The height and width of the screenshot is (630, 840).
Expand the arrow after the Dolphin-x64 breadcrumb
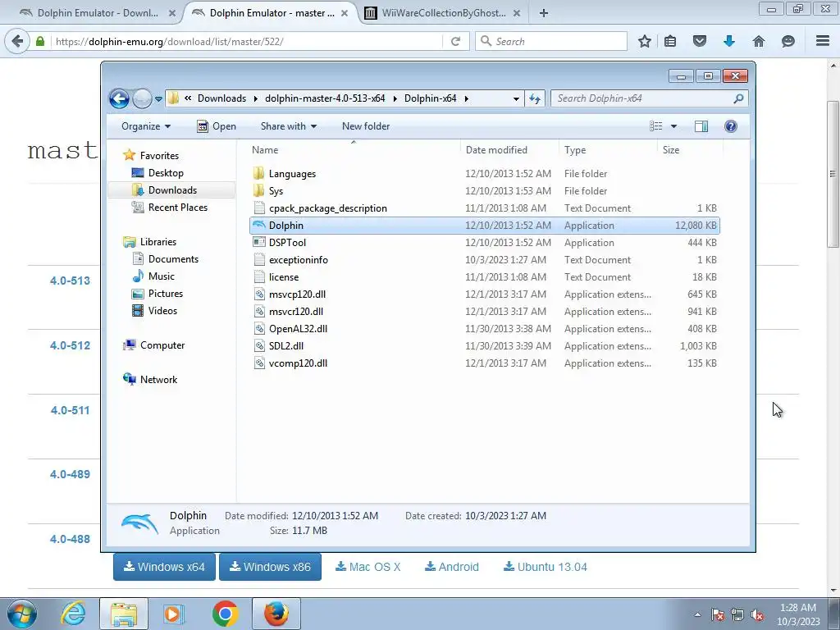[467, 98]
